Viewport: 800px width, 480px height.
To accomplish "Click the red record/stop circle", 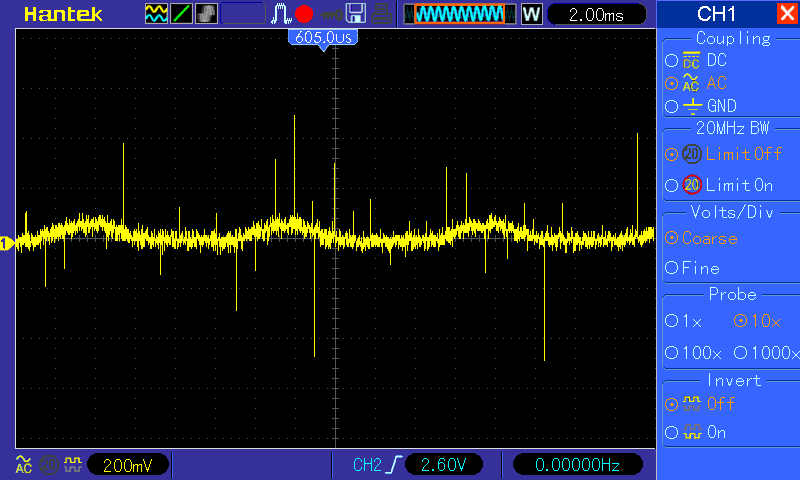I will point(304,14).
